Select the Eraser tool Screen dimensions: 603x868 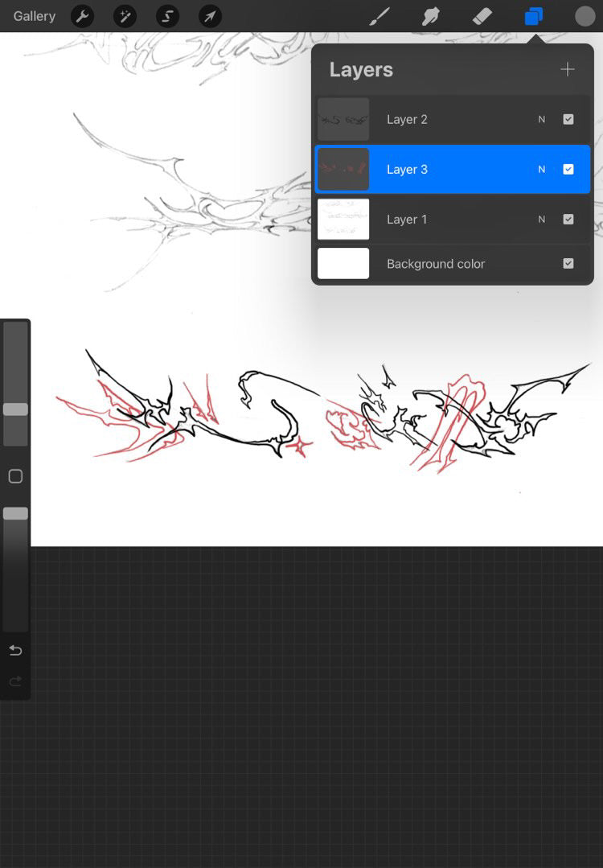(x=482, y=16)
